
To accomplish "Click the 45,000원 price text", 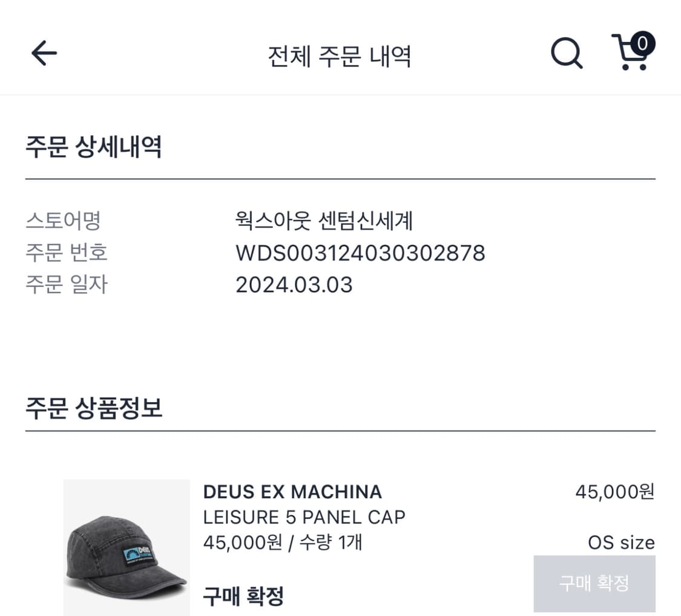I will [x=616, y=492].
